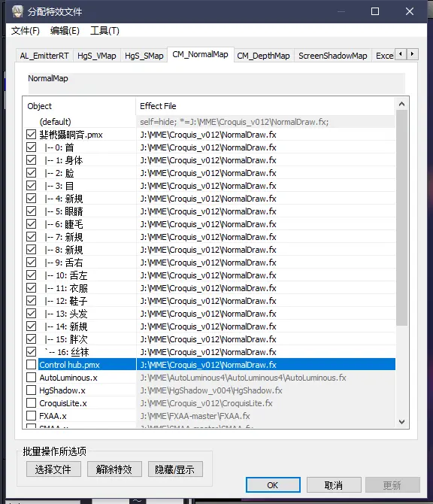Screen dimensions: 433x504
Task: Close the 分配特效文件 dialog
Action: tap(410, 11)
